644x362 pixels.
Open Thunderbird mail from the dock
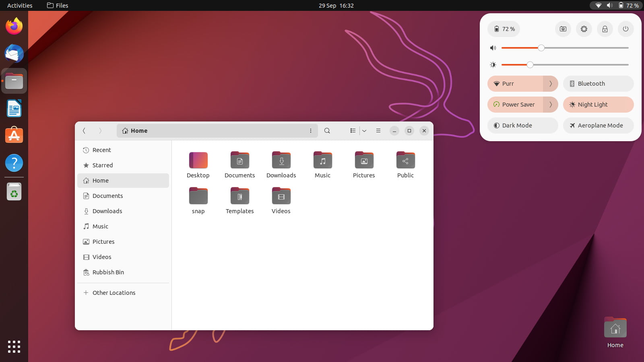(14, 53)
